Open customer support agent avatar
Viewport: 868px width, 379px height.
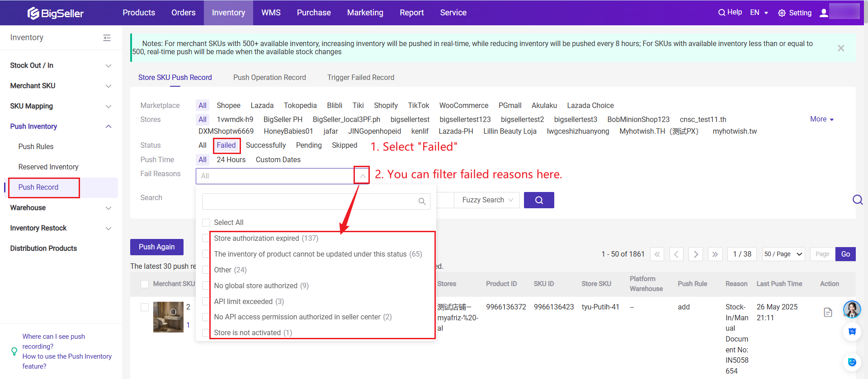(852, 309)
